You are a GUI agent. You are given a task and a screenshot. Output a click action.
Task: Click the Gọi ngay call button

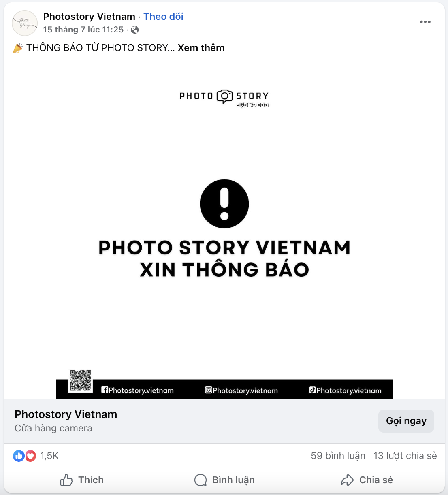(406, 421)
